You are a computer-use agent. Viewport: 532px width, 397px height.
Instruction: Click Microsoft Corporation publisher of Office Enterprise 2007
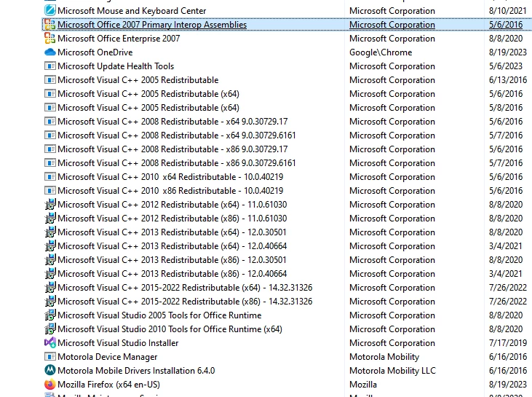point(392,39)
